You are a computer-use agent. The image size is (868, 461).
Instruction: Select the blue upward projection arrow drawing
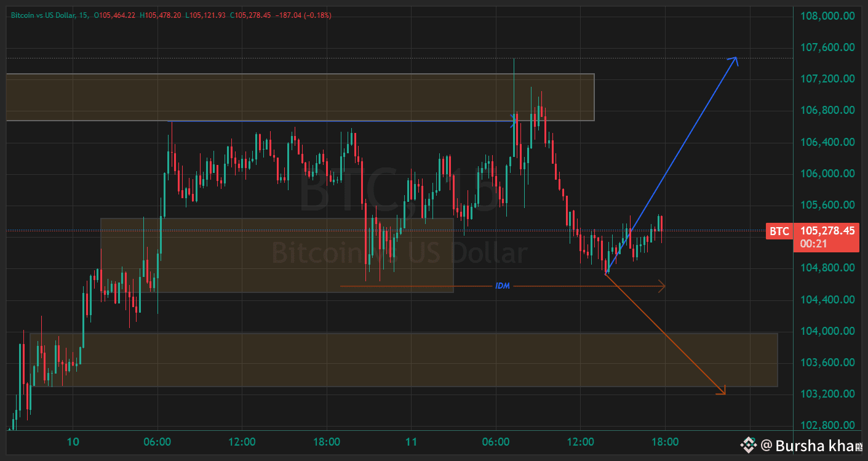[672, 165]
